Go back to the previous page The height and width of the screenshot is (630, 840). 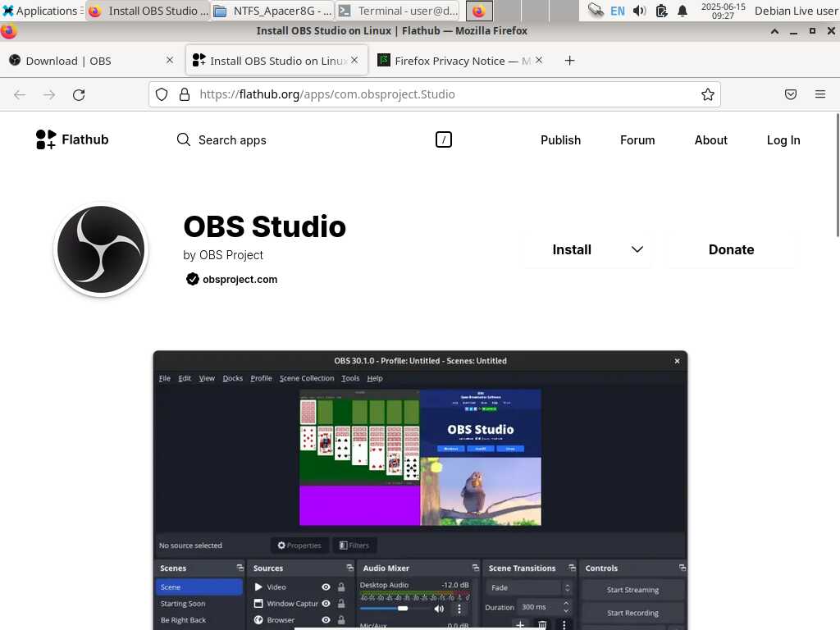pyautogui.click(x=20, y=95)
